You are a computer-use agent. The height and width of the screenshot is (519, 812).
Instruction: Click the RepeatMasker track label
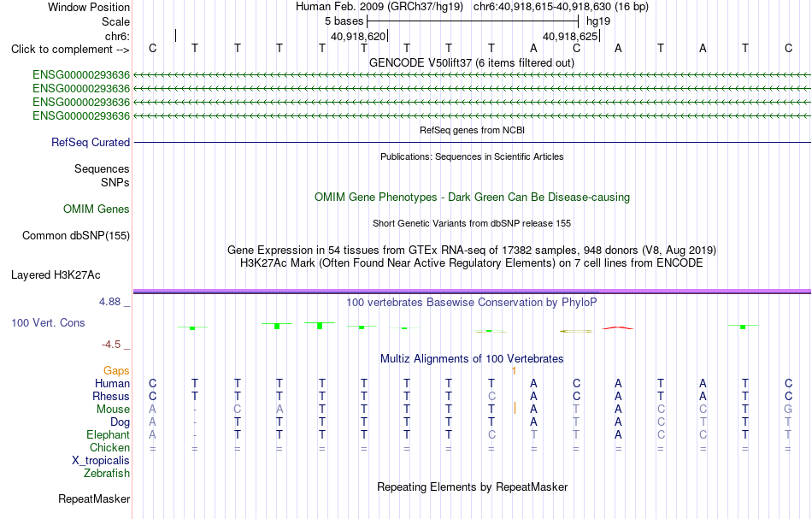94,499
